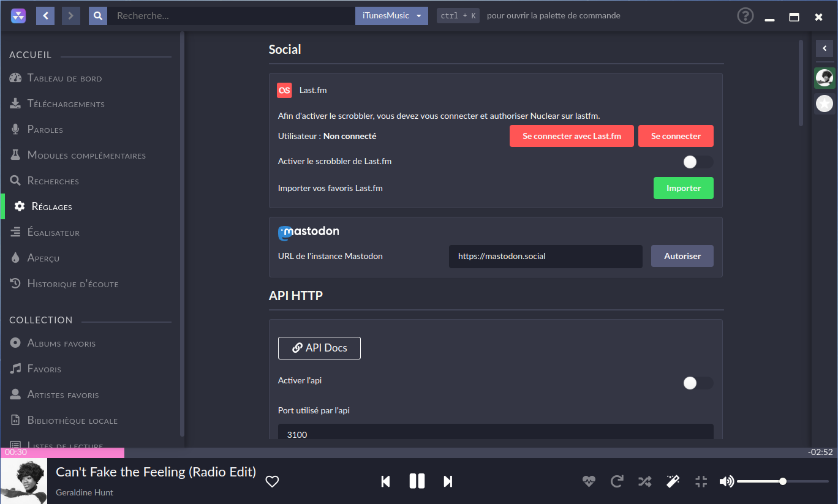The width and height of the screenshot is (838, 504).
Task: Open Égalisateur in the sidebar
Action: (x=53, y=233)
